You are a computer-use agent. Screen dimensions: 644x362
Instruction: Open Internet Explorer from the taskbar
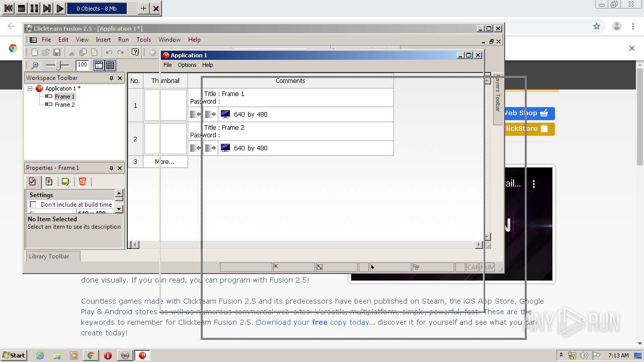click(40, 355)
